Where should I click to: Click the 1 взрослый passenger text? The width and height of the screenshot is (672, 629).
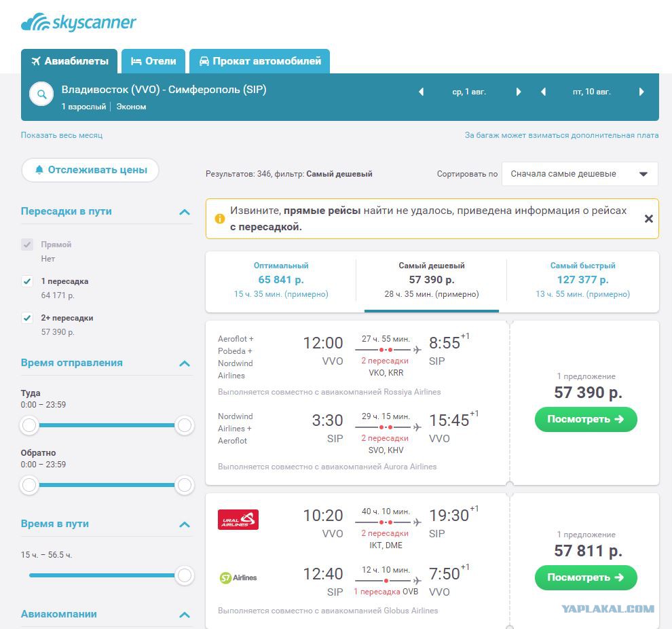click(83, 107)
